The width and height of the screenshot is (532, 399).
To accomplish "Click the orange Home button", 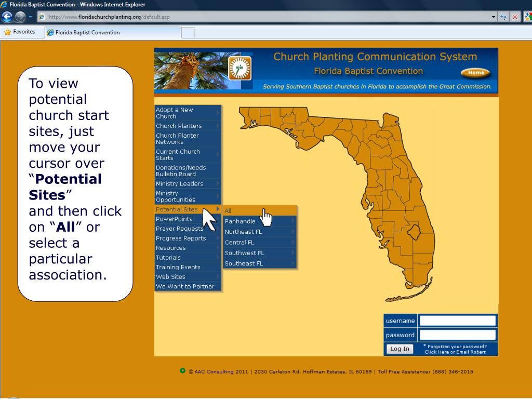I will [475, 73].
